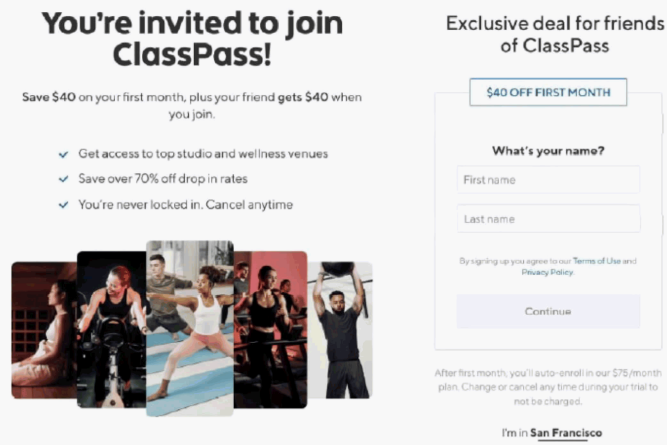
Task: Click the checkmark beside Cancel anytime
Action: 64,205
